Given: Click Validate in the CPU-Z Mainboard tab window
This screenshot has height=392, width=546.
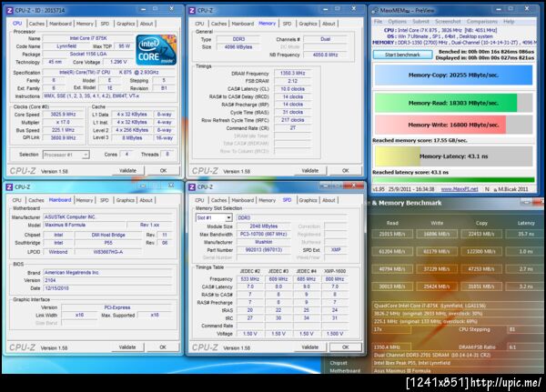Looking at the screenshot, I should (127, 347).
